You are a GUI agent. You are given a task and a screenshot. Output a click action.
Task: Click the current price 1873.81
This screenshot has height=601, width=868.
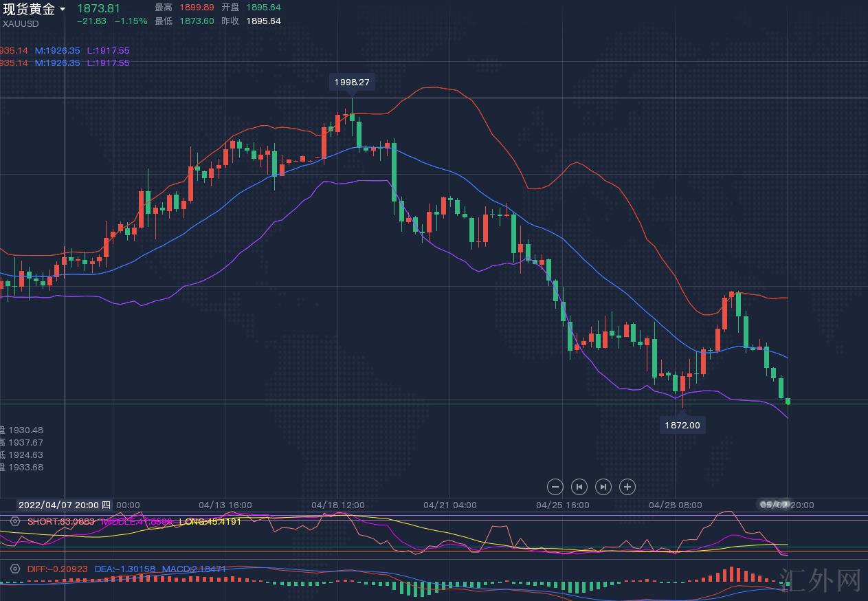[98, 8]
